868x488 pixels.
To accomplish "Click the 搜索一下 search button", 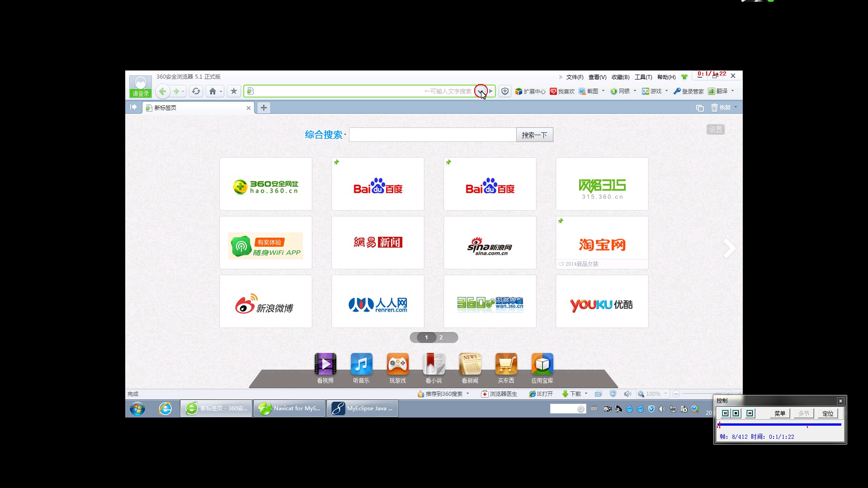I will click(534, 135).
